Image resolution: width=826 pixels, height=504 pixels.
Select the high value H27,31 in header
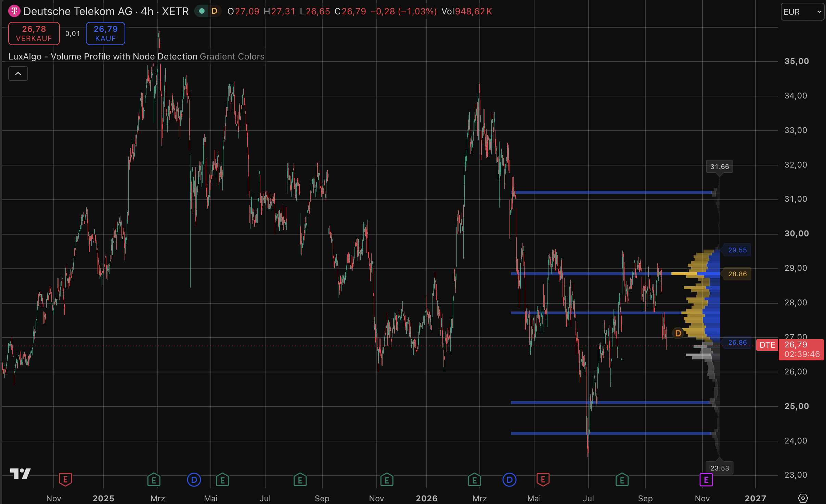coord(280,11)
